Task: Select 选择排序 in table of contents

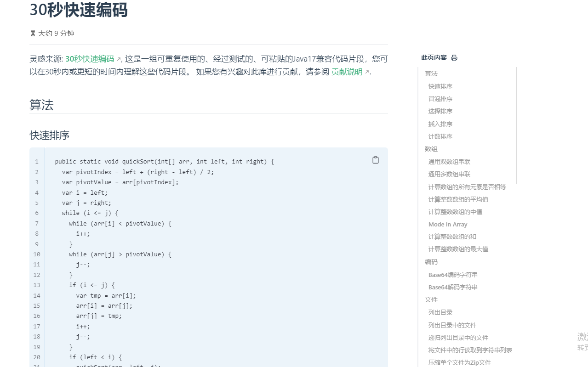Action: [440, 111]
